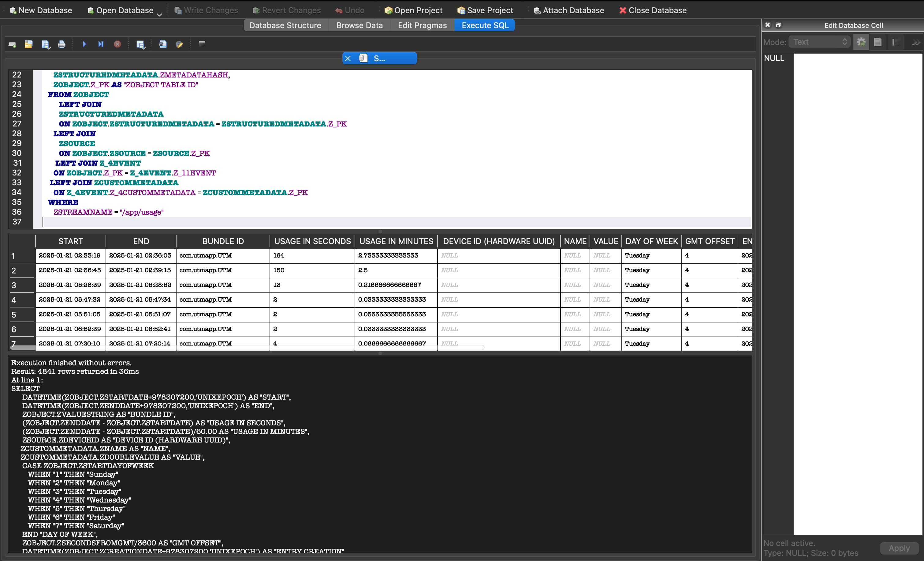Click Undo in the toolbar
The width and height of the screenshot is (924, 561).
350,10
